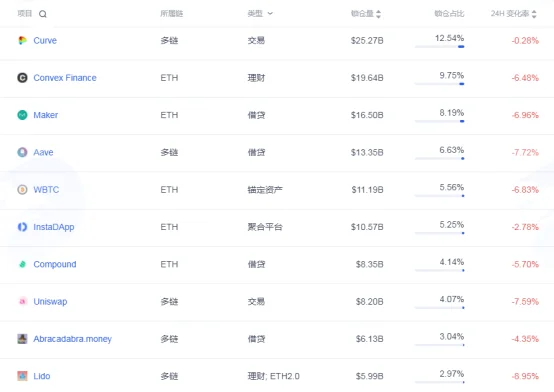Image resolution: width=554 pixels, height=392 pixels.
Task: Click WBTC's 5.56% share bar
Action: pyautogui.click(x=440, y=196)
